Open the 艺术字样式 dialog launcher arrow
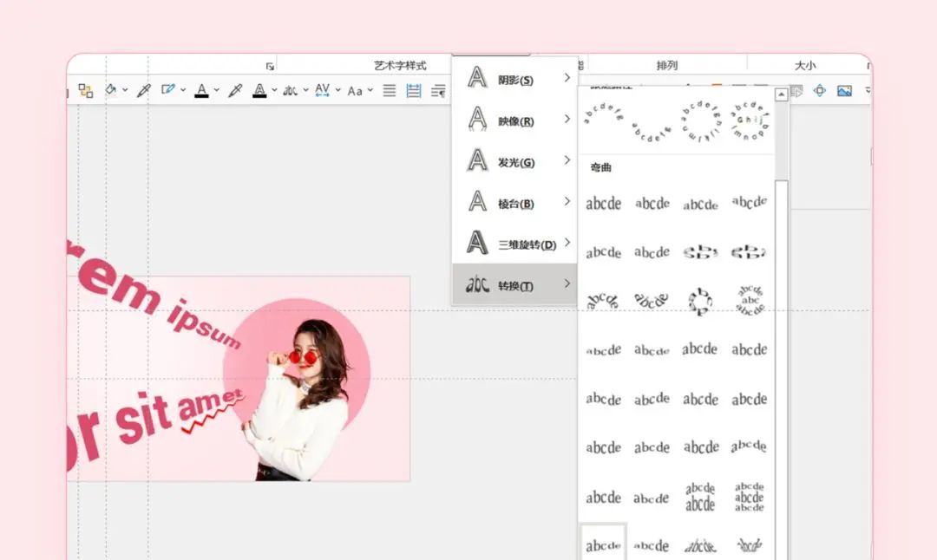This screenshot has width=937, height=560. pos(270,66)
